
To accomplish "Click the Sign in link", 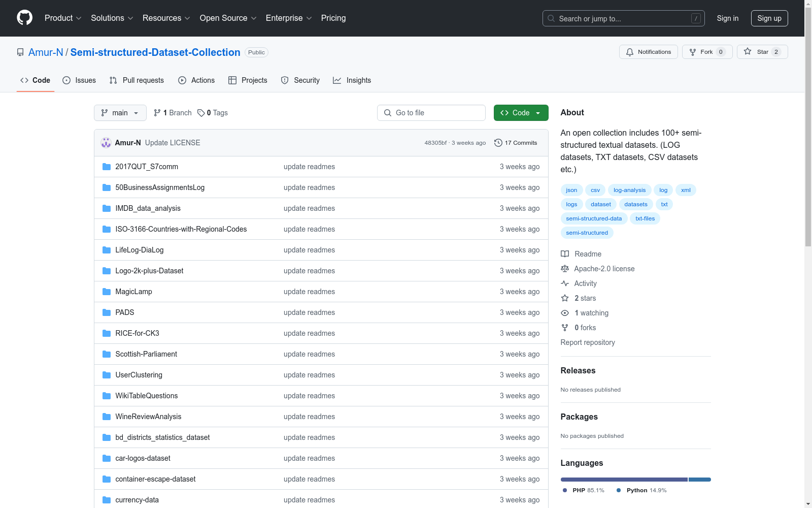I will pos(728,18).
